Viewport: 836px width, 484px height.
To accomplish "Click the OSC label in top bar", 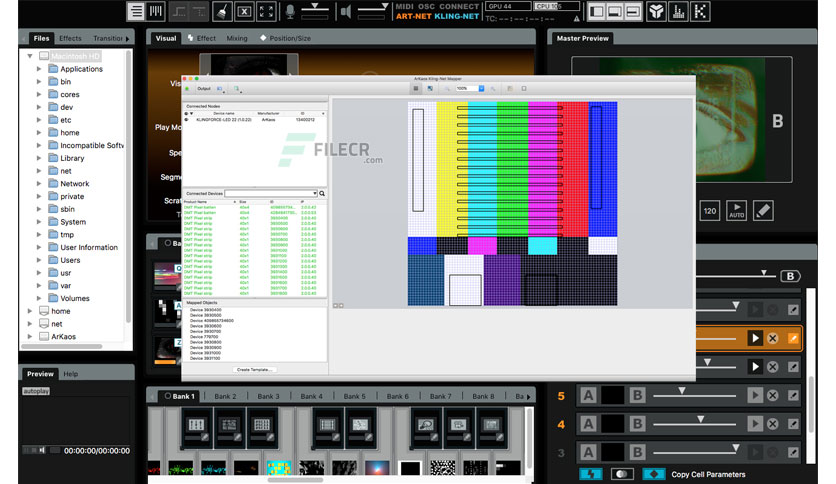I will (426, 6).
